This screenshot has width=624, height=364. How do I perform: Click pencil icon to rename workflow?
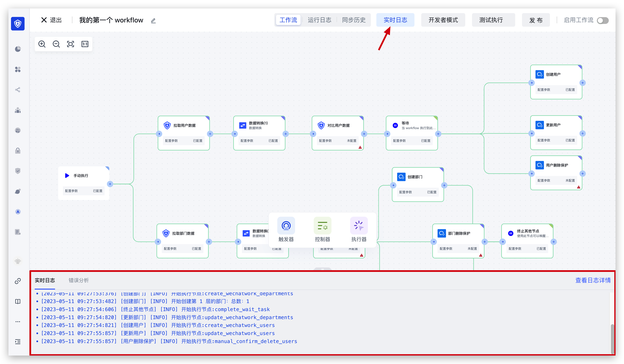tap(153, 21)
